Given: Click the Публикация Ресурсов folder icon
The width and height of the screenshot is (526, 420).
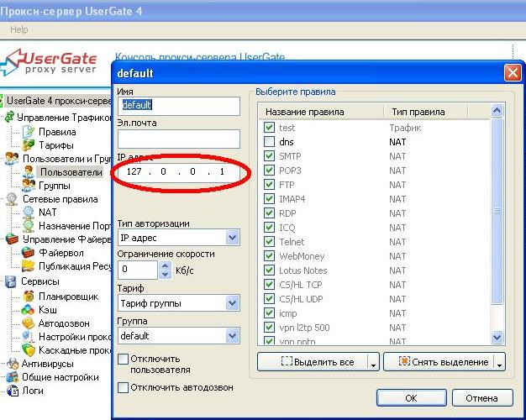Looking at the screenshot, I should (29, 266).
